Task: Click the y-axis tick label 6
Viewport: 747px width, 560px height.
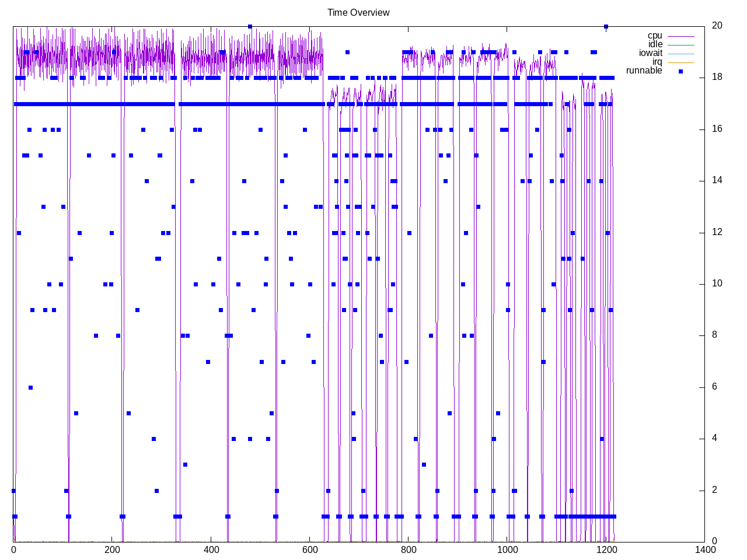Action: coord(715,387)
